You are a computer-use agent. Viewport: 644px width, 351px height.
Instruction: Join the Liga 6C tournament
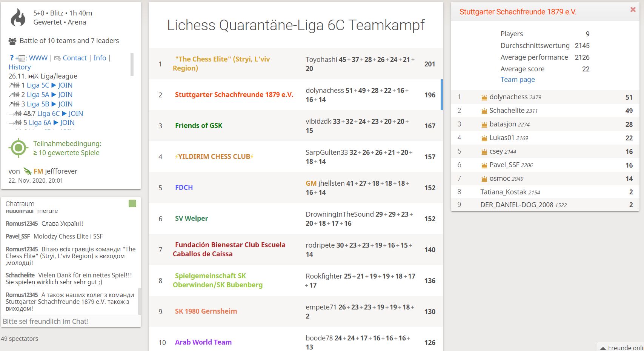click(x=75, y=114)
